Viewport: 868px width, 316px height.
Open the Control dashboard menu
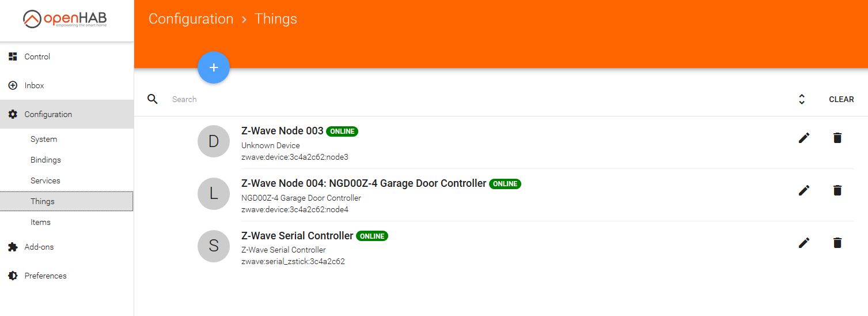(x=37, y=57)
